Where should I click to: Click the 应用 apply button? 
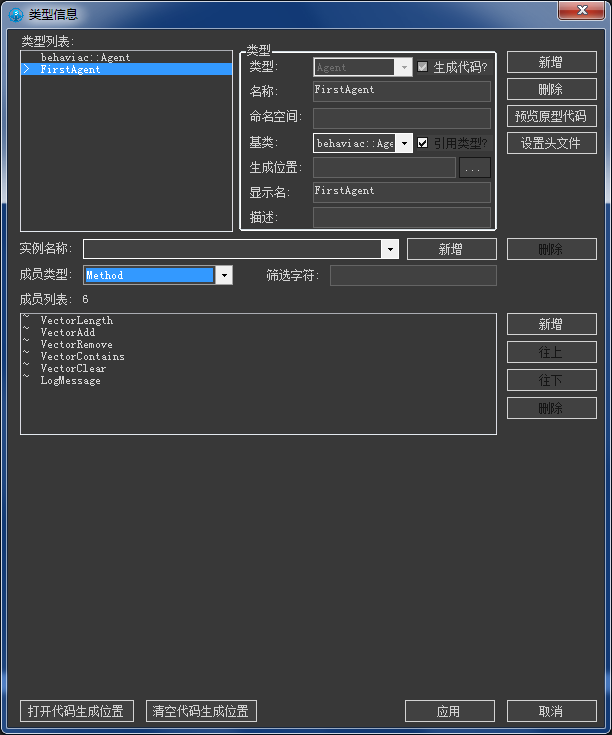450,711
